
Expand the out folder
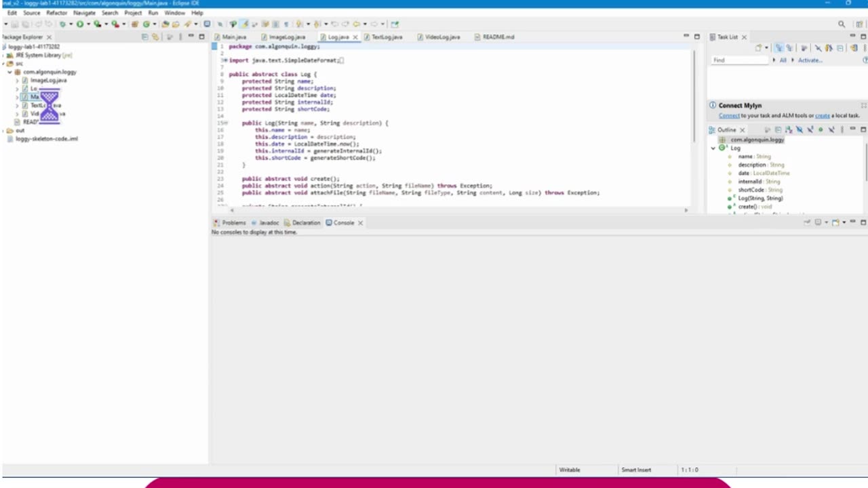point(3,130)
